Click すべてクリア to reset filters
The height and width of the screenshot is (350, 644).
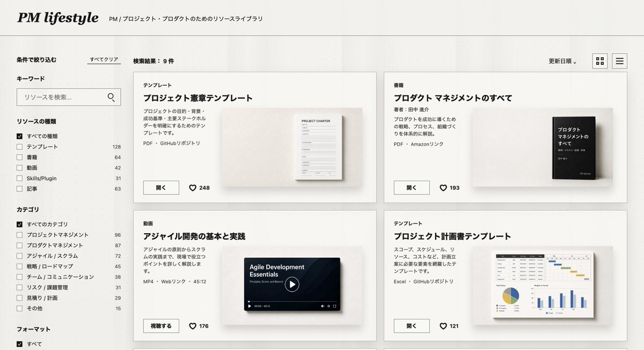click(104, 59)
